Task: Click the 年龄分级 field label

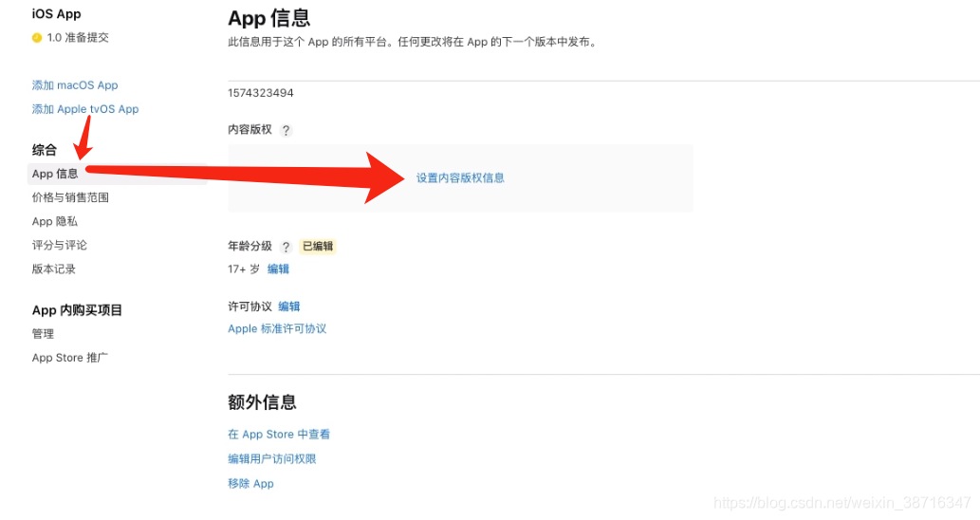Action: click(x=250, y=247)
